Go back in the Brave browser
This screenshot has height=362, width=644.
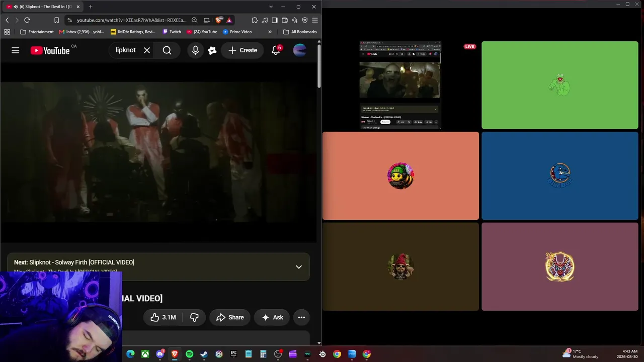[7, 20]
